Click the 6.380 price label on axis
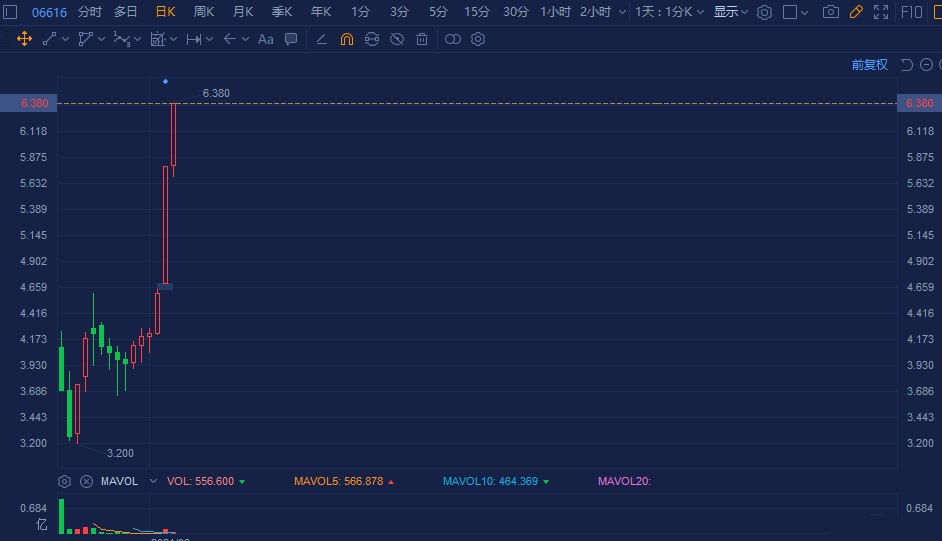 tap(919, 104)
